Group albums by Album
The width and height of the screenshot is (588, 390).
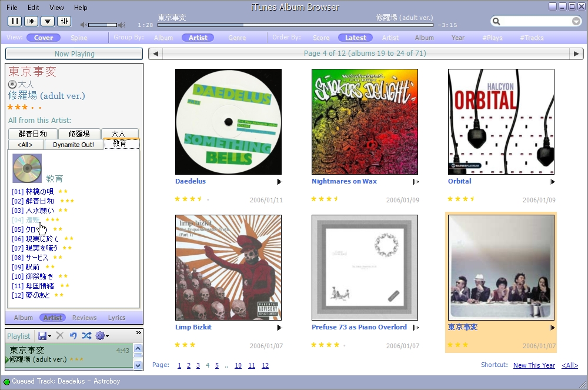[x=163, y=38]
